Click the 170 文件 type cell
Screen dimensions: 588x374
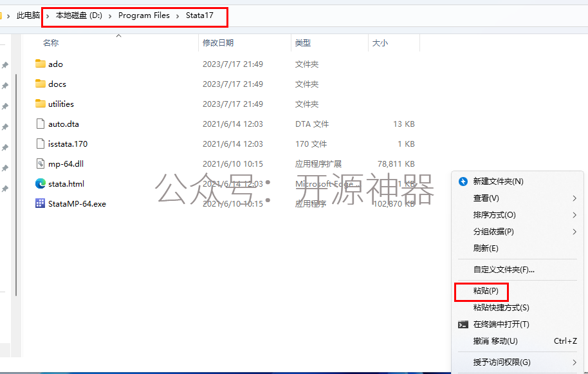point(311,144)
